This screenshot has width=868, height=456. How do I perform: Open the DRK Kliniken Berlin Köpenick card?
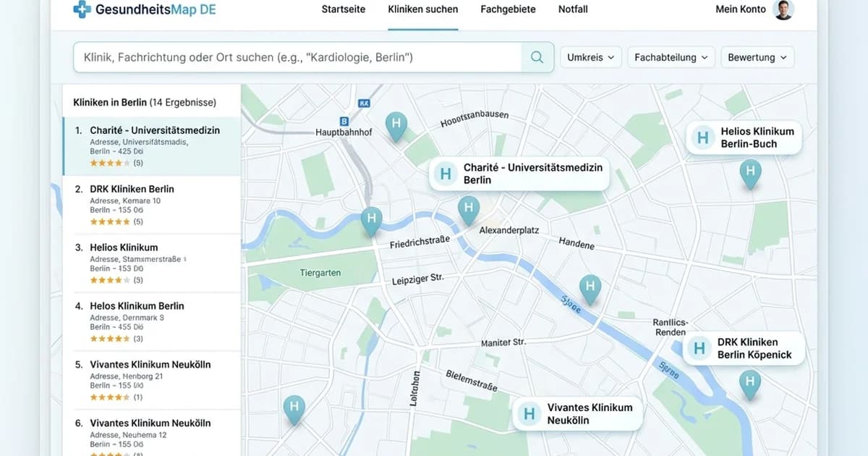click(x=742, y=348)
